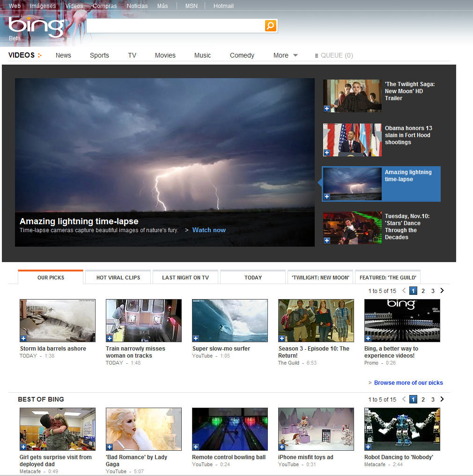Open 'Bad Romance' by Lady Gaga title
This screenshot has width=473, height=476.
pyautogui.click(x=136, y=461)
